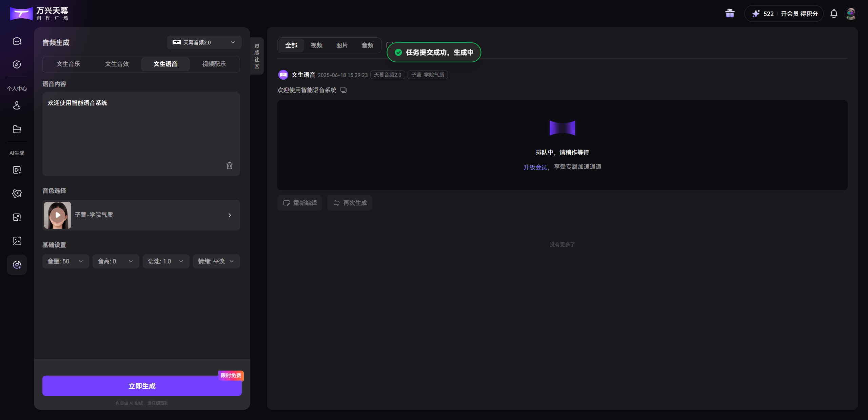Select the explore compass icon in sidebar
The height and width of the screenshot is (420, 868).
[17, 64]
